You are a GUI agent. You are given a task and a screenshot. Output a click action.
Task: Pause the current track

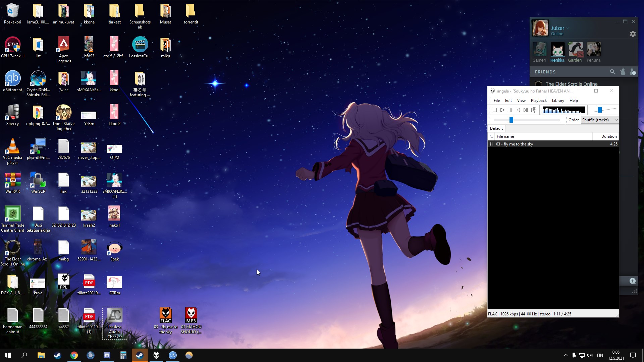click(x=510, y=110)
